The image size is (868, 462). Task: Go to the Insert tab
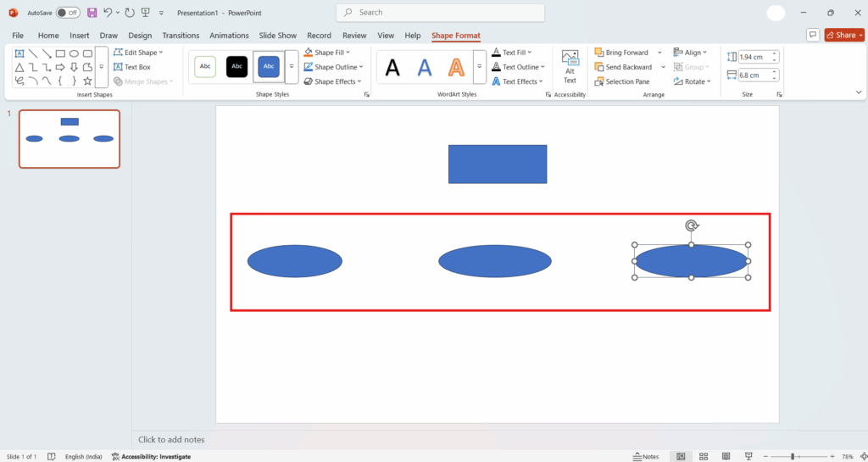tap(80, 36)
